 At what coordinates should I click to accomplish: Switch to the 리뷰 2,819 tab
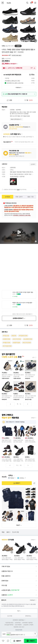[x=19, y=197]
